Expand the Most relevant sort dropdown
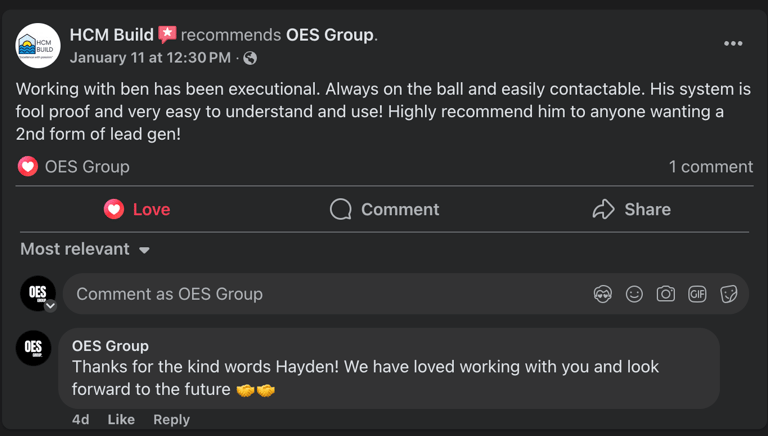 tap(85, 249)
